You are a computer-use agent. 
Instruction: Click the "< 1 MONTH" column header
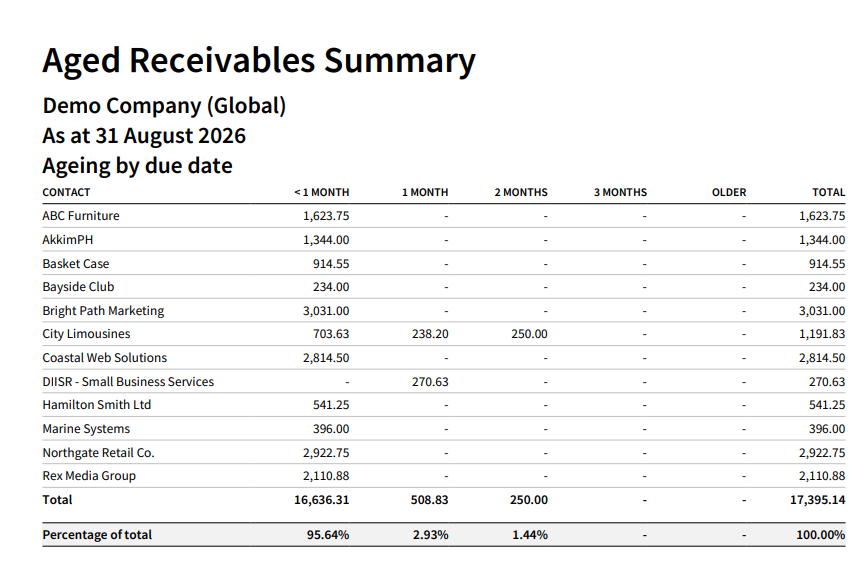322,192
